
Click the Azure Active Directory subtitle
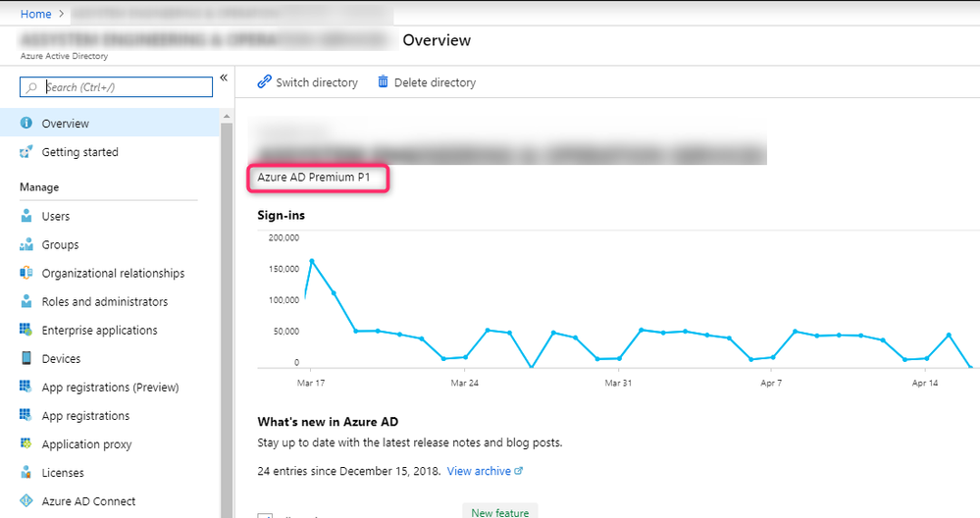[64, 56]
